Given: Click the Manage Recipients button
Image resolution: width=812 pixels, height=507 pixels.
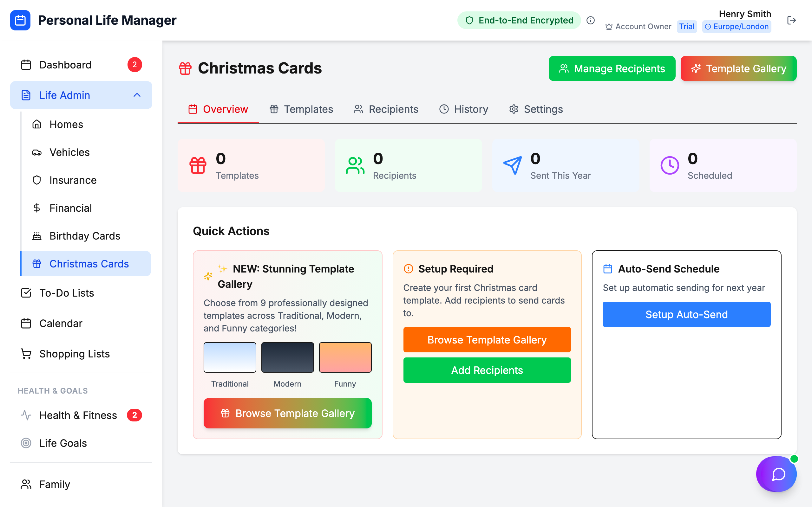Looking at the screenshot, I should (612, 68).
